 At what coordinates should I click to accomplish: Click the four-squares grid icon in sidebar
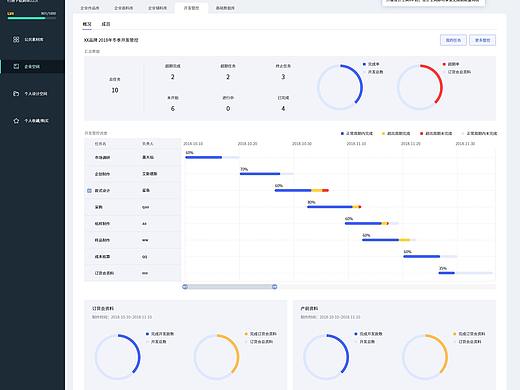tap(16, 39)
